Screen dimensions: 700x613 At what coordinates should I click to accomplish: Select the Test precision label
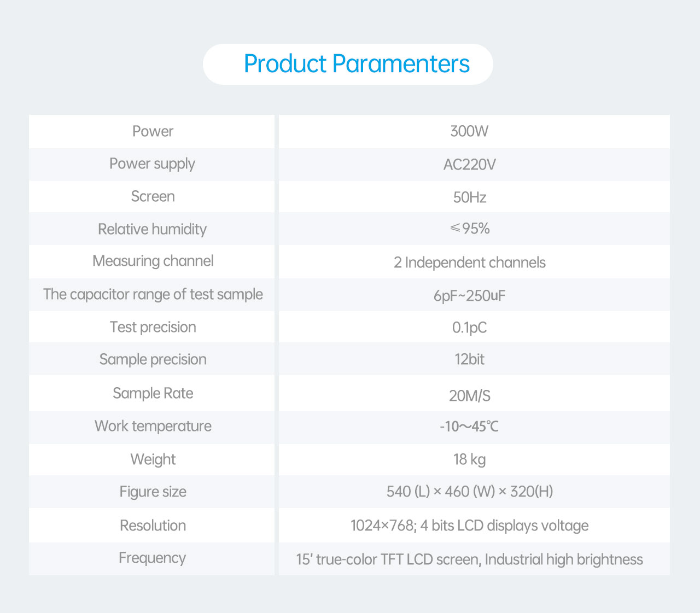click(x=153, y=327)
